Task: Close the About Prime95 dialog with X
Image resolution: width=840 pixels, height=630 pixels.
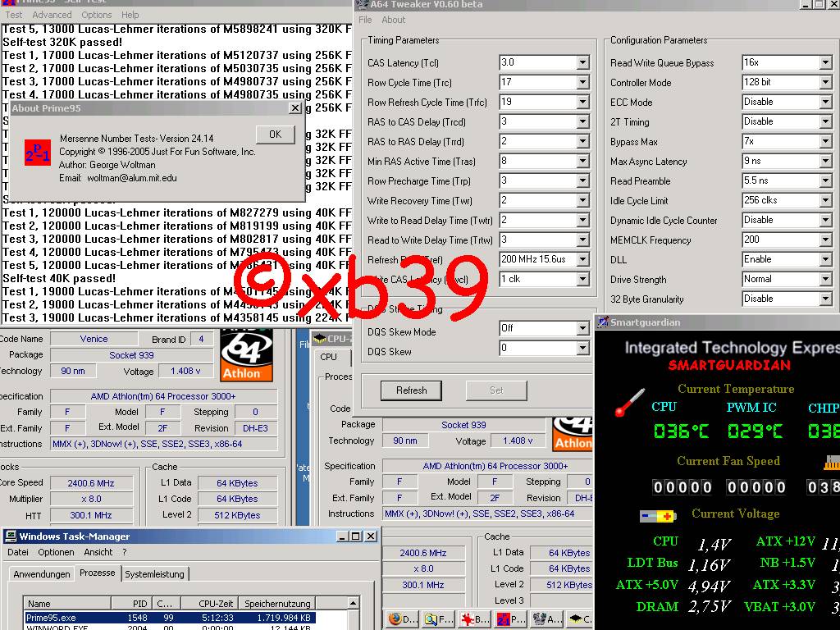Action: click(294, 108)
